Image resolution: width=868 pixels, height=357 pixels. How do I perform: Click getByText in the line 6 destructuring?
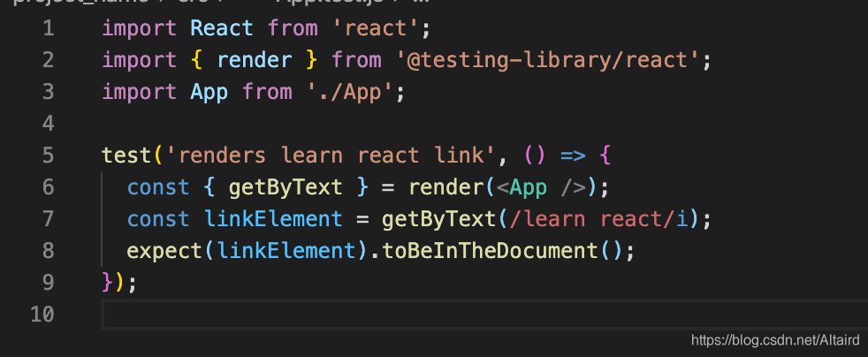(286, 187)
